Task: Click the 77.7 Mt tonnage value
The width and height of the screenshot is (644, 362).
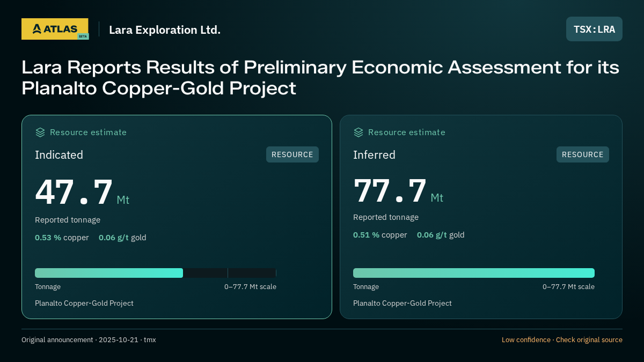Action: (x=398, y=191)
